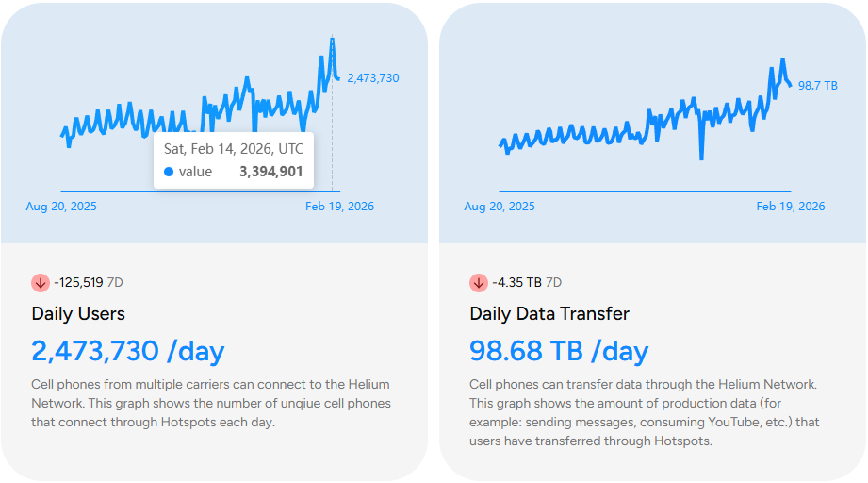Click the Daily Users chart peak point
This screenshot has width=868, height=483.
(x=332, y=39)
